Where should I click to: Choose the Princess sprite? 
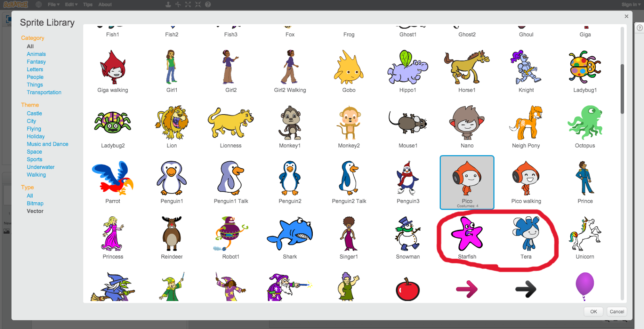(x=113, y=237)
